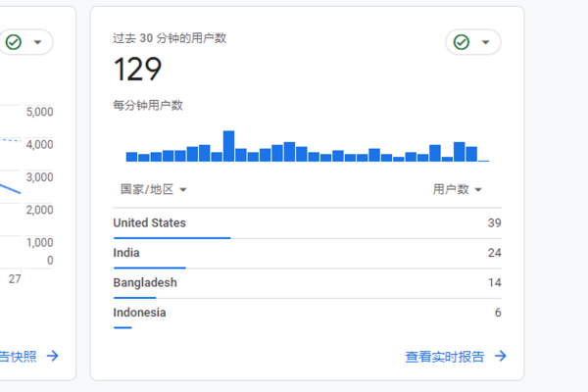
Task: Open the 国家/地区 dimension dropdown
Action: pyautogui.click(x=154, y=189)
